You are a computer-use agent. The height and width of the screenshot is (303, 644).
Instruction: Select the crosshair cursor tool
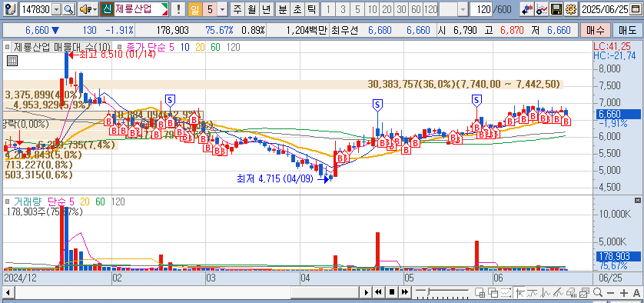(x=520, y=293)
